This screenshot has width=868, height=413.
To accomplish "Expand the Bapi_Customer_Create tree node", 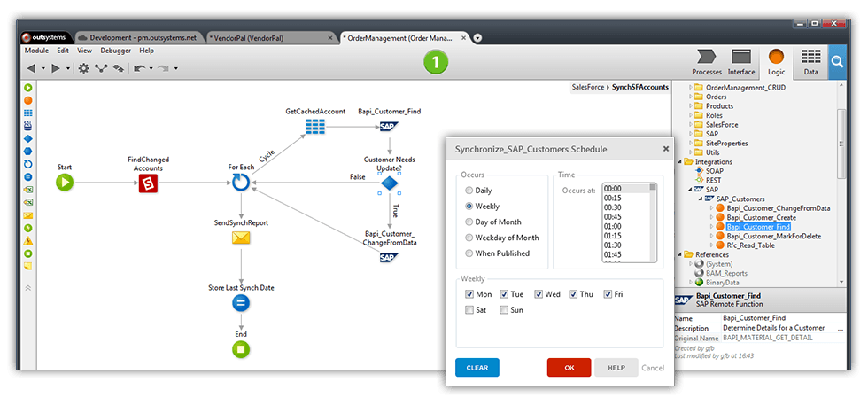I will (x=712, y=217).
